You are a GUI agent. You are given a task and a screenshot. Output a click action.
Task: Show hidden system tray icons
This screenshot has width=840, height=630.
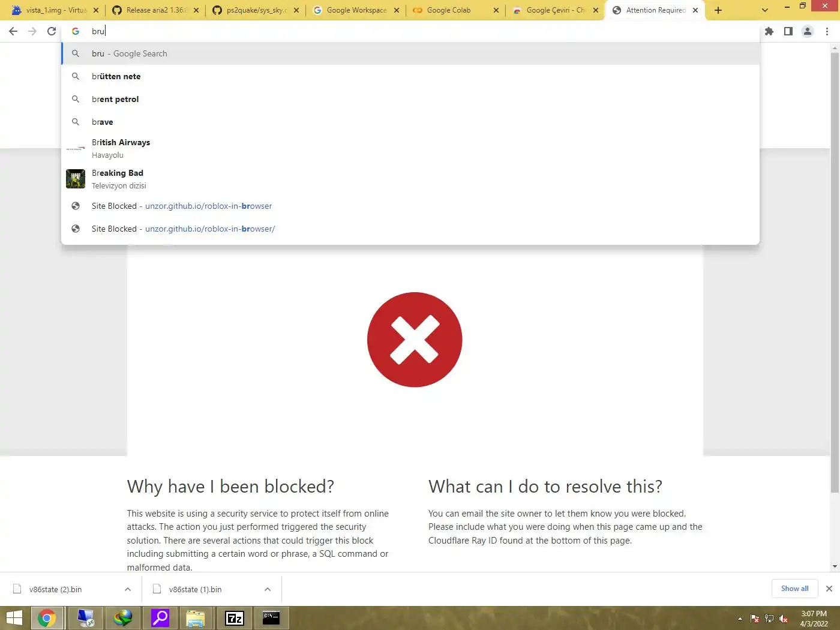740,619
